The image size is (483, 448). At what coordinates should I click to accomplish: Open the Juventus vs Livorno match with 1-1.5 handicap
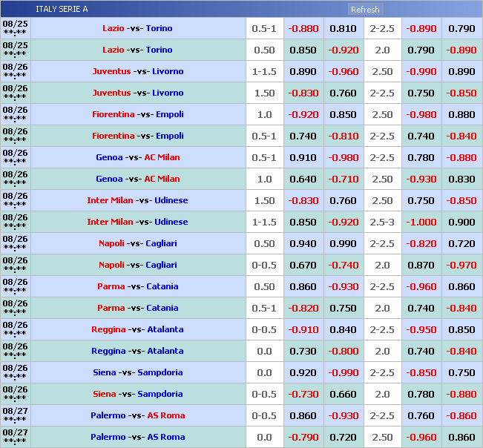[137, 71]
